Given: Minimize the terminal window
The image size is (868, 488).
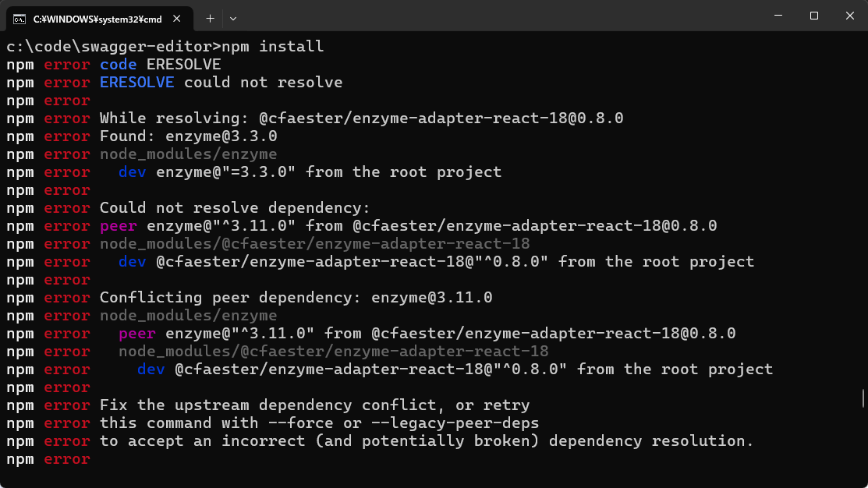Looking at the screenshot, I should (778, 16).
